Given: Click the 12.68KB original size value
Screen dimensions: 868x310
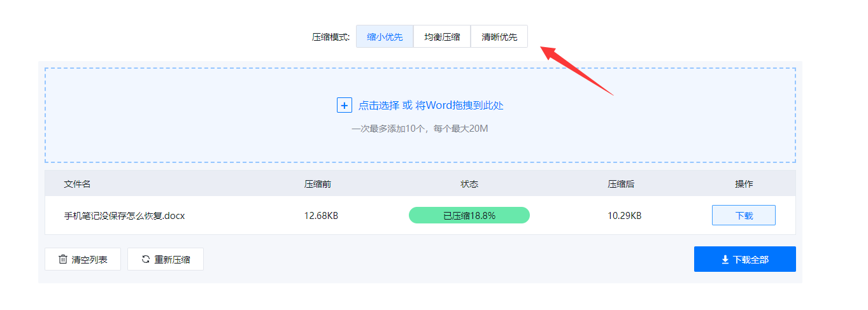Looking at the screenshot, I should (x=321, y=216).
